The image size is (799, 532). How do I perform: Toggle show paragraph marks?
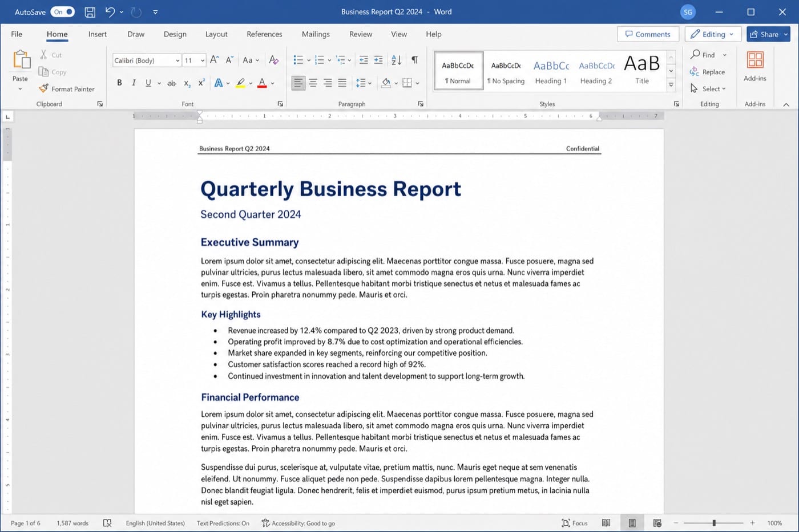[415, 60]
